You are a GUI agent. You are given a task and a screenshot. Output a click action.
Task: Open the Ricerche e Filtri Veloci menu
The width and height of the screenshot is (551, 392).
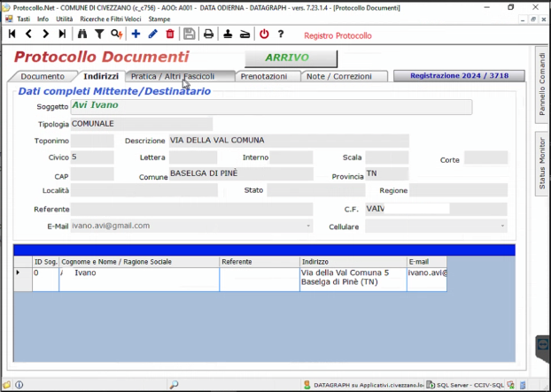[112, 19]
